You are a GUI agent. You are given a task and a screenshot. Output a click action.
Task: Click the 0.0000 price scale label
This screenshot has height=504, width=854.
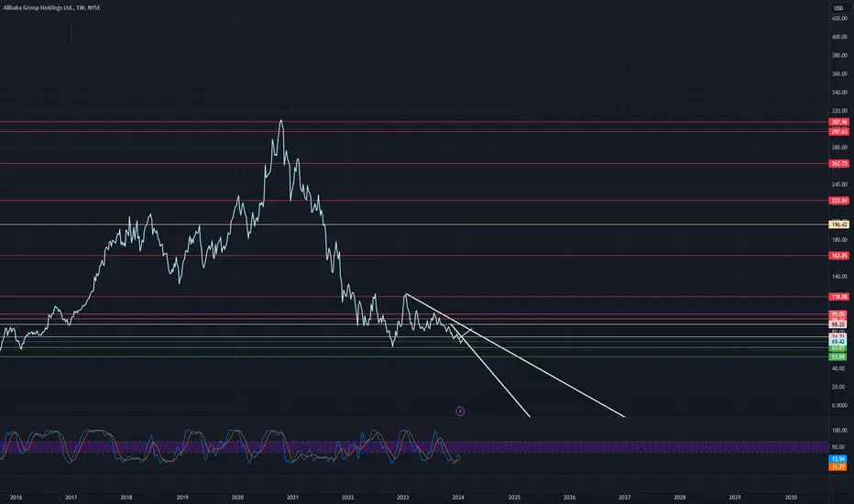(x=839, y=405)
